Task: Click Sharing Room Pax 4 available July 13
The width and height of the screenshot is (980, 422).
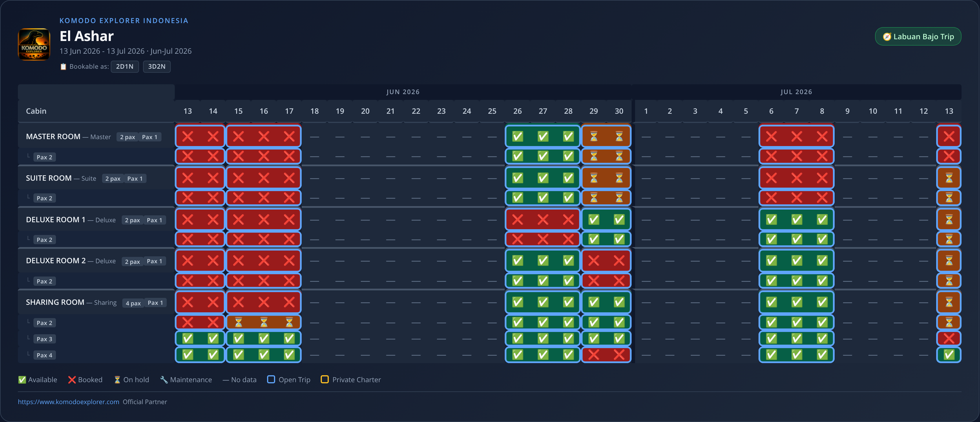Action: coord(949,354)
